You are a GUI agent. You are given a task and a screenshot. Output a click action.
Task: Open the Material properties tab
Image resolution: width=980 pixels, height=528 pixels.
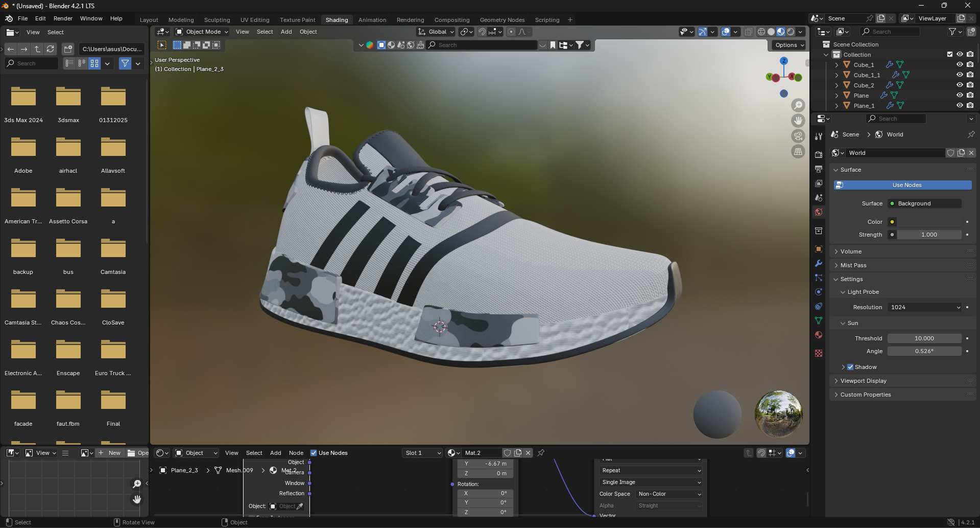click(x=819, y=335)
